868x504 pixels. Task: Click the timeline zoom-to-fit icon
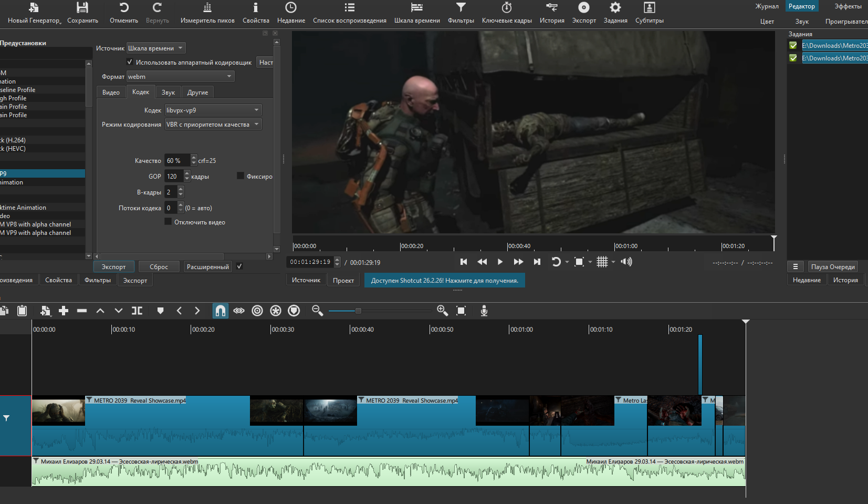click(x=461, y=311)
